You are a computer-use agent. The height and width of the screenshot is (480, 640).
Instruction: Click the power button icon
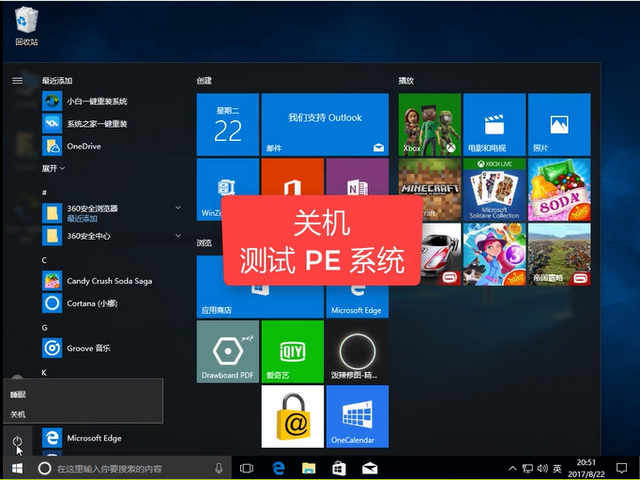(x=17, y=439)
